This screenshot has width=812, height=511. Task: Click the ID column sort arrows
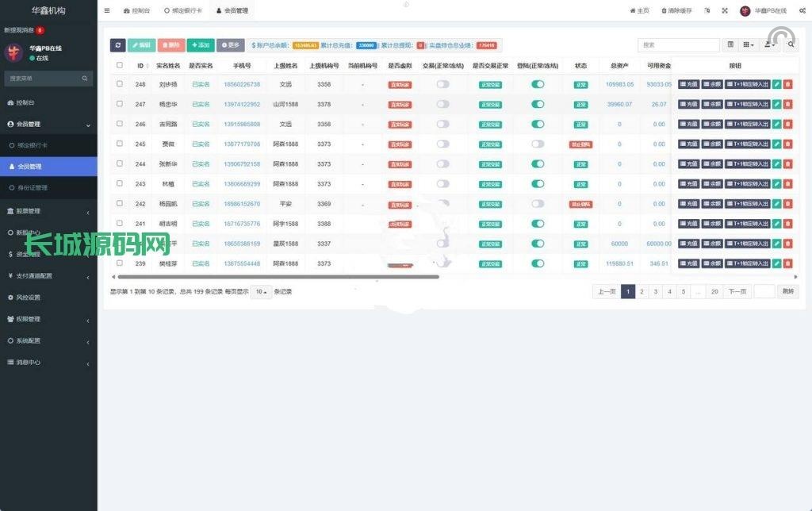pyautogui.click(x=147, y=66)
